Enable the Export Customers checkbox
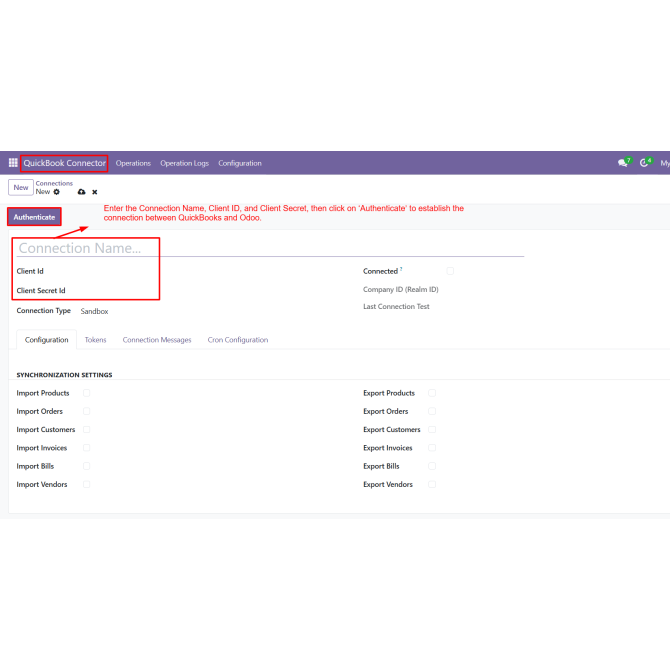The height and width of the screenshot is (670, 670). (x=432, y=429)
